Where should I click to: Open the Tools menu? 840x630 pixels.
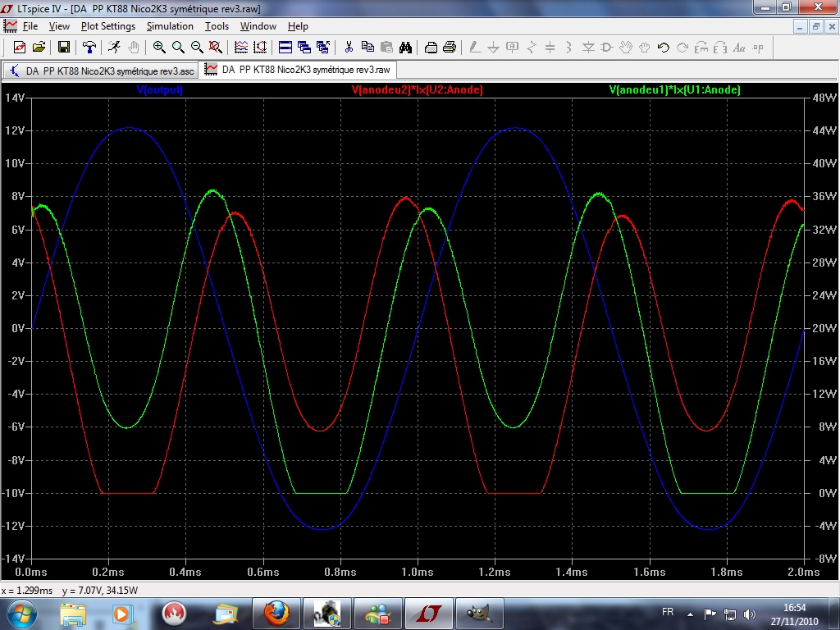click(x=217, y=25)
